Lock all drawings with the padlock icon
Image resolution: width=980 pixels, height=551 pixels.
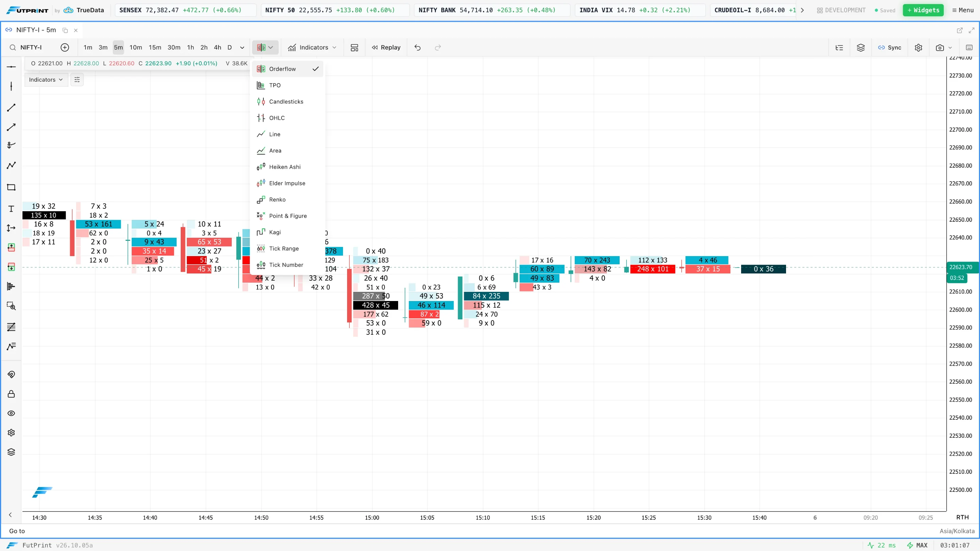click(x=11, y=394)
